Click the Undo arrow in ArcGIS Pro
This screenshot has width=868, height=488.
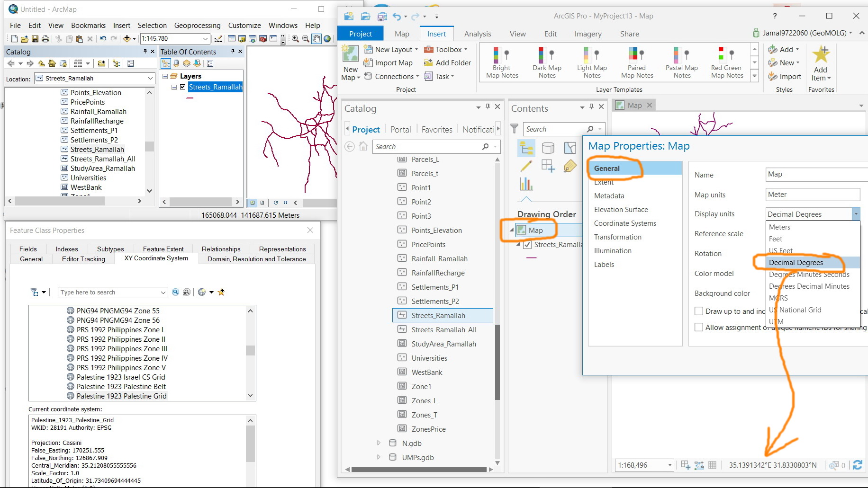[397, 17]
